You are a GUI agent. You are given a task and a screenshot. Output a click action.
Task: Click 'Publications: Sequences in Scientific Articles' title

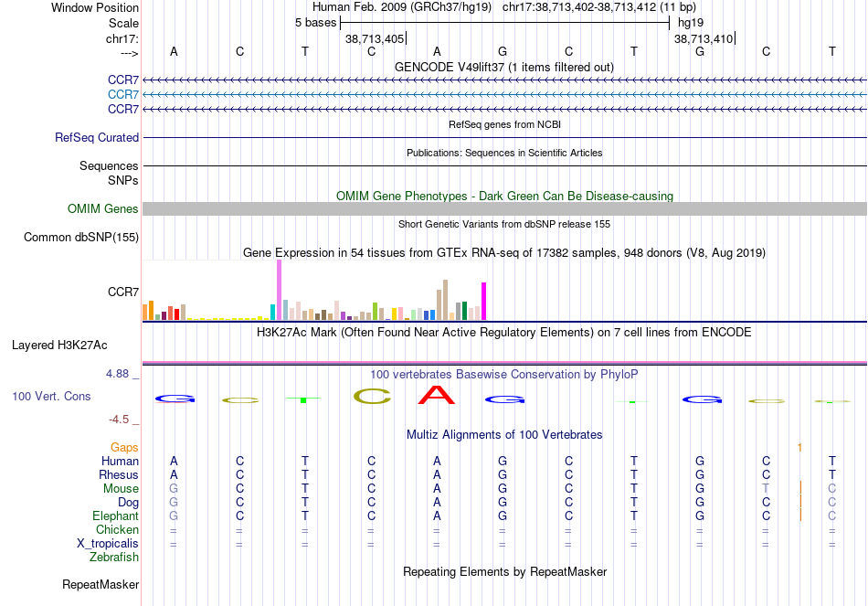tap(504, 153)
